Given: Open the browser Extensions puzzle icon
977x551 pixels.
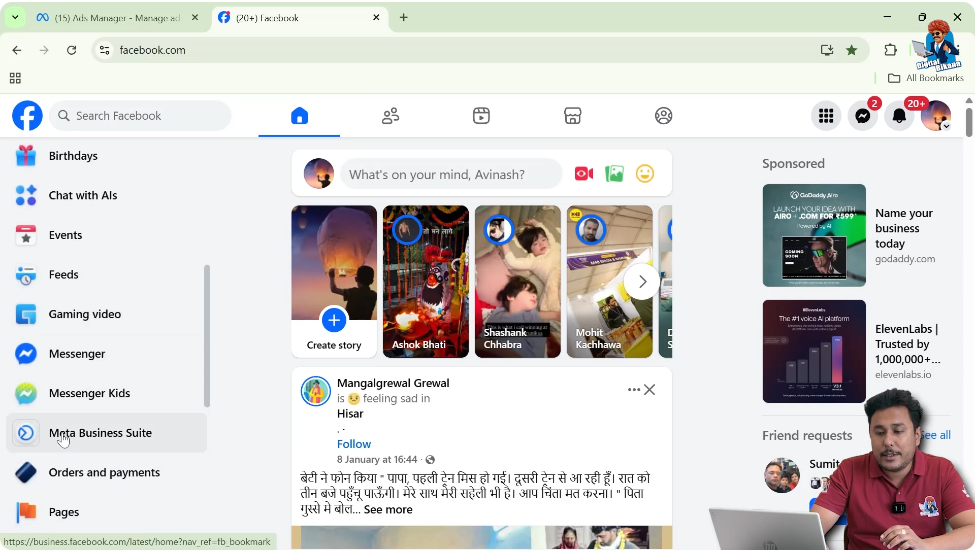Looking at the screenshot, I should click(x=890, y=50).
